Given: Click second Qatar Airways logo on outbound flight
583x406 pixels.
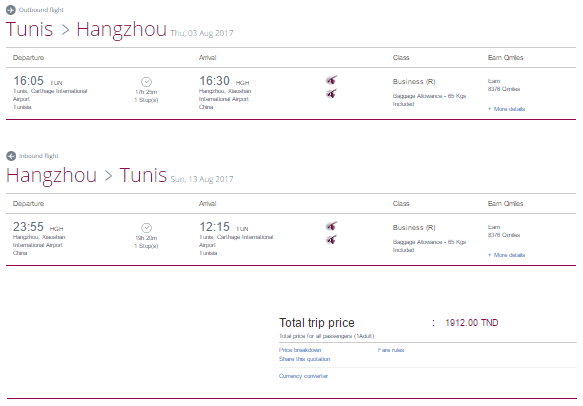Looking at the screenshot, I should tap(332, 93).
